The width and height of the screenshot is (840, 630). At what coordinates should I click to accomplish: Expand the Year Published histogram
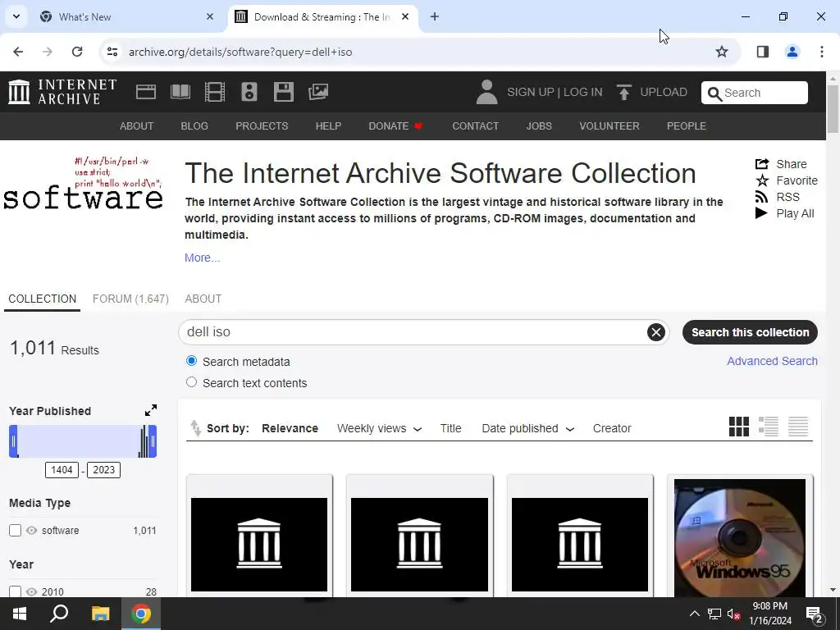(x=151, y=410)
